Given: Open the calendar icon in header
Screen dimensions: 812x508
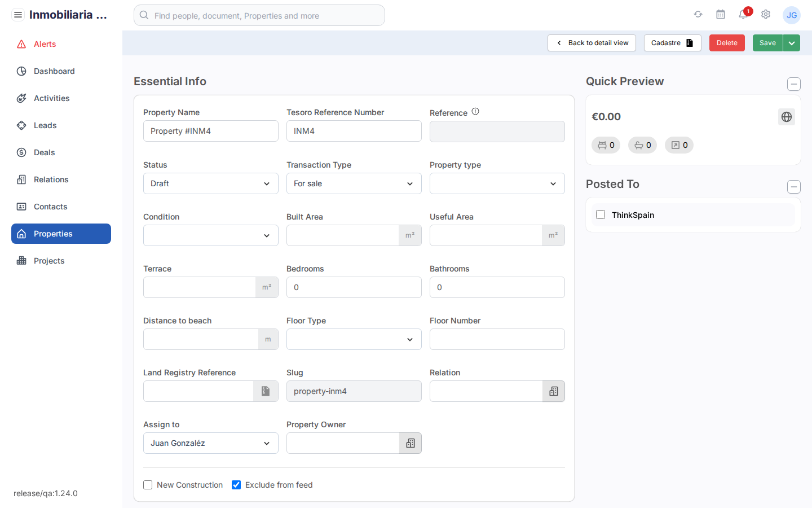Looking at the screenshot, I should [x=721, y=15].
